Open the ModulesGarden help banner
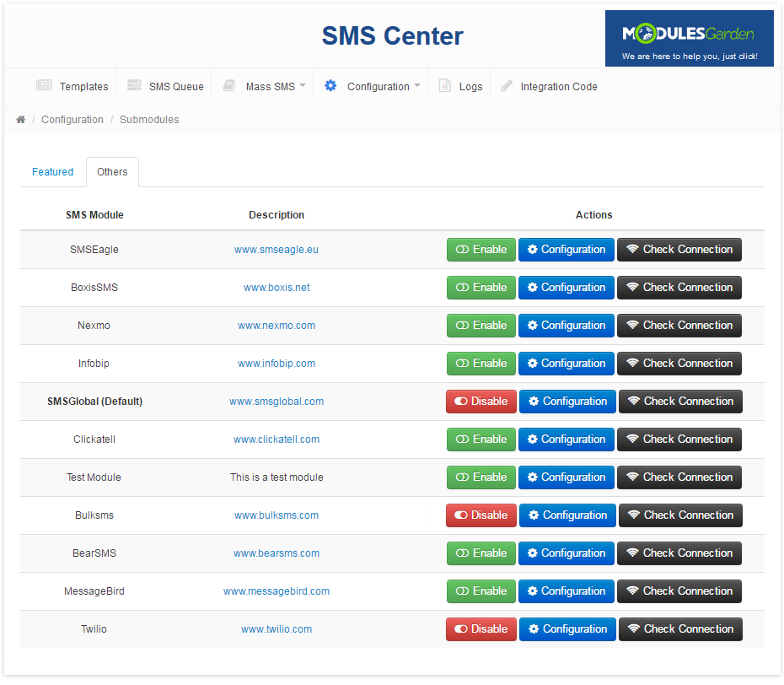Screen dimensions: 784x685 click(x=689, y=39)
